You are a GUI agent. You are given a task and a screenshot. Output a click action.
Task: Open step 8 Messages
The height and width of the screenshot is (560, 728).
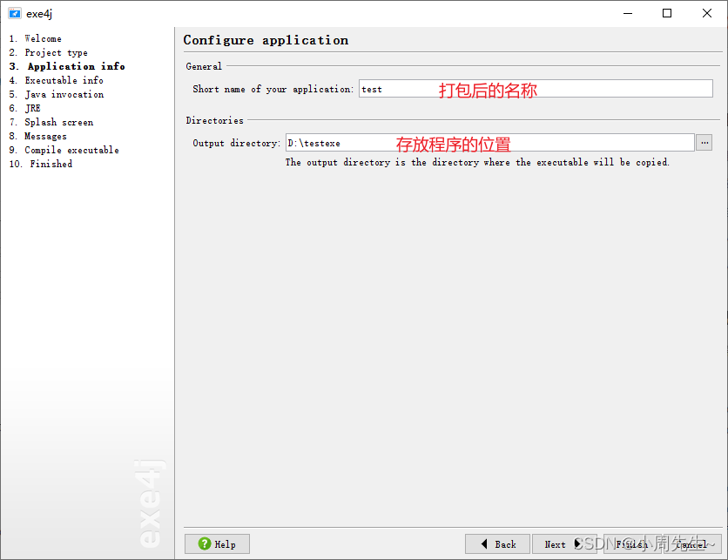click(37, 136)
